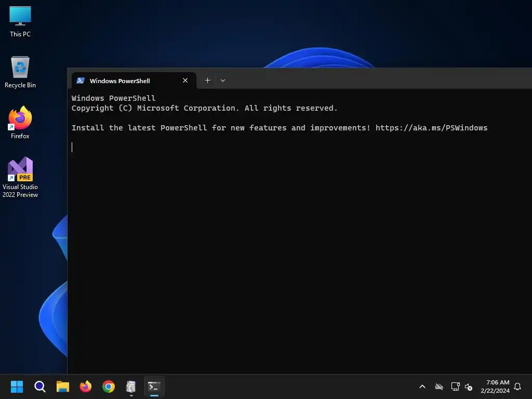Open the Windows Start menu
Image resolution: width=532 pixels, height=399 pixels.
(17, 387)
